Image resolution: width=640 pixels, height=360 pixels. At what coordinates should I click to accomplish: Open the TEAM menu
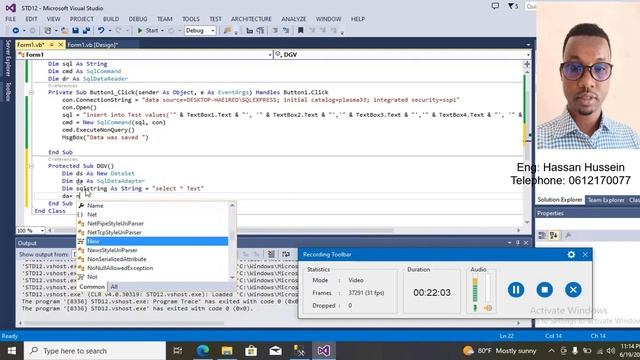(165, 19)
